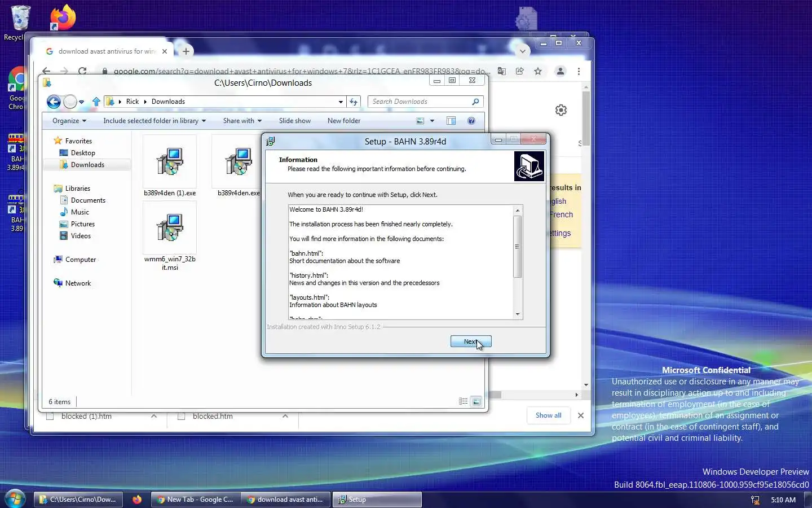Open Music library in navigation pane
Screen dimensions: 812x508
click(x=80, y=212)
